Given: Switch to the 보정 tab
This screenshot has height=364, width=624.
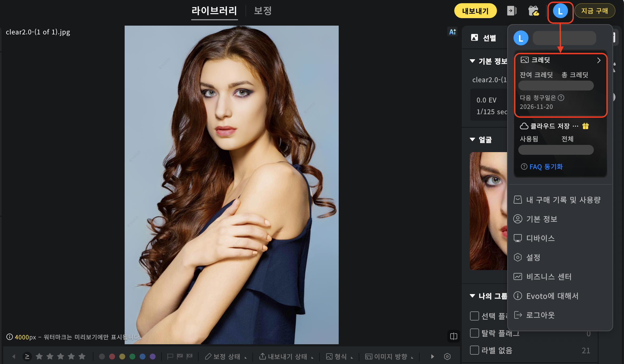Looking at the screenshot, I should pos(263,11).
